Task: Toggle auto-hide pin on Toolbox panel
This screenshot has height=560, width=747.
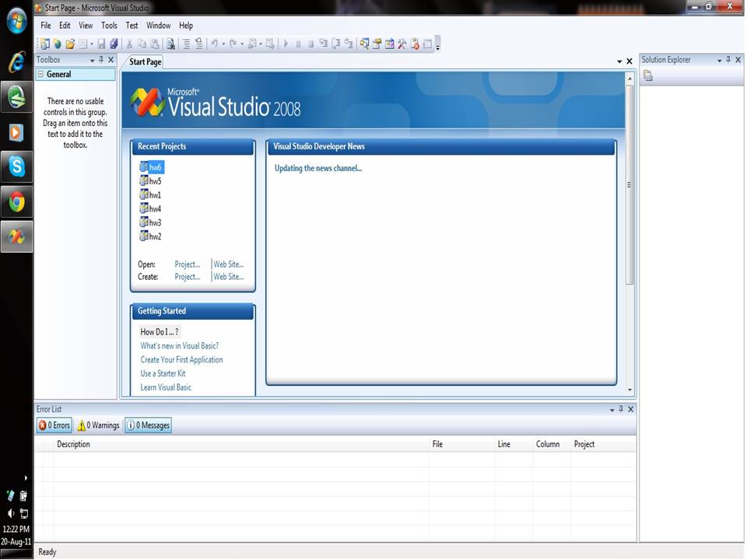Action: [x=101, y=60]
